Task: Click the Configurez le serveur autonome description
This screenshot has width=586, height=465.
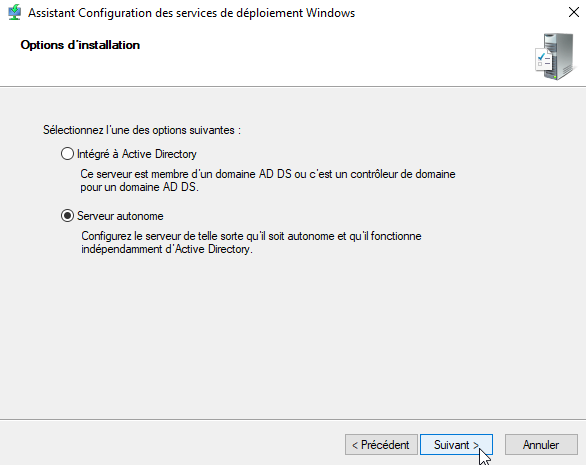Action: (251, 243)
